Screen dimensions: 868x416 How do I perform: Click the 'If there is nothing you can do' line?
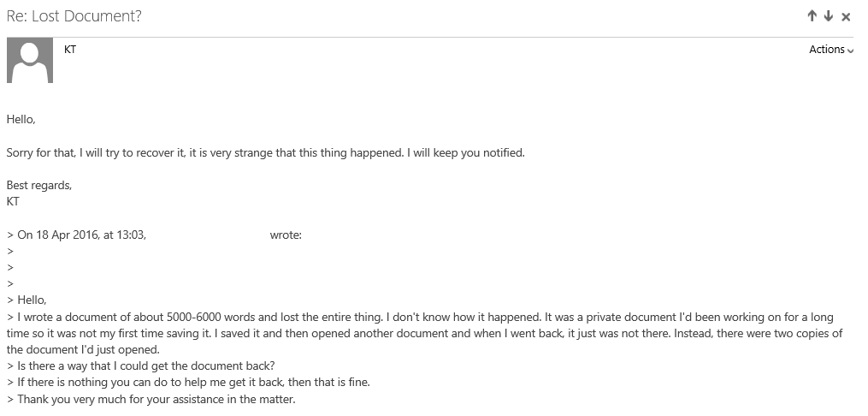188,383
